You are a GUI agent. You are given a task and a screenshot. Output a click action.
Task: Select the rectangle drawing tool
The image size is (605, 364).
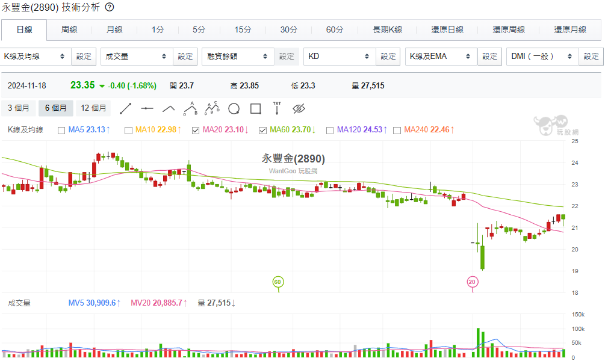click(x=255, y=108)
